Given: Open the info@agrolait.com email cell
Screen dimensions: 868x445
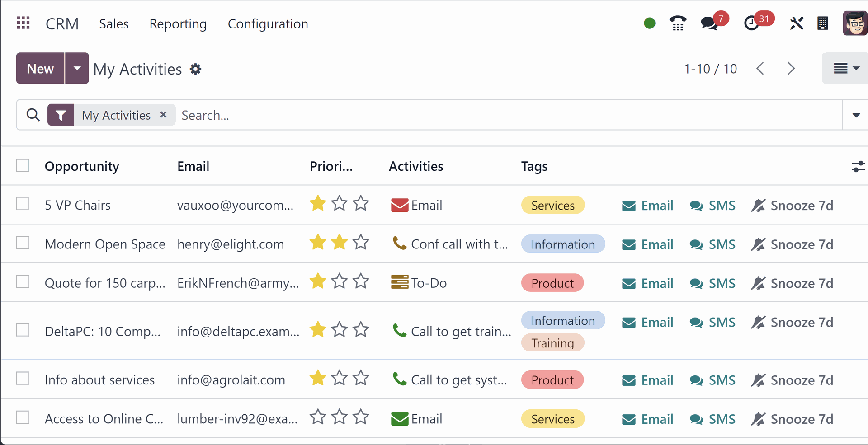Looking at the screenshot, I should 231,380.
